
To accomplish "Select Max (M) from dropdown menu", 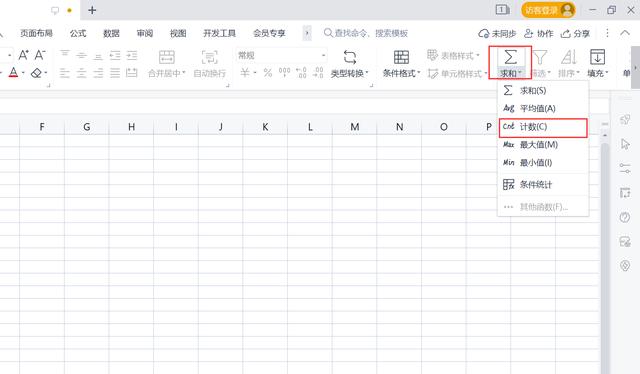I will pos(543,145).
